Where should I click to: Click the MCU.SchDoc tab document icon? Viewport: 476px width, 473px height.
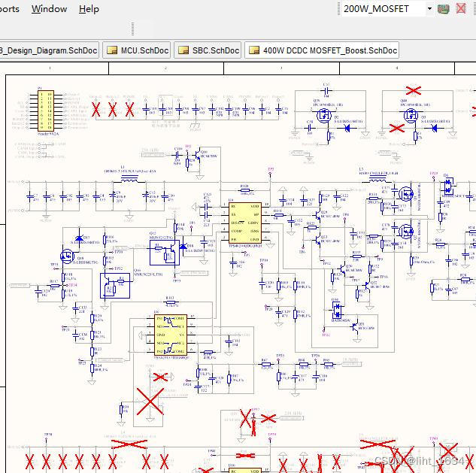(x=112, y=50)
